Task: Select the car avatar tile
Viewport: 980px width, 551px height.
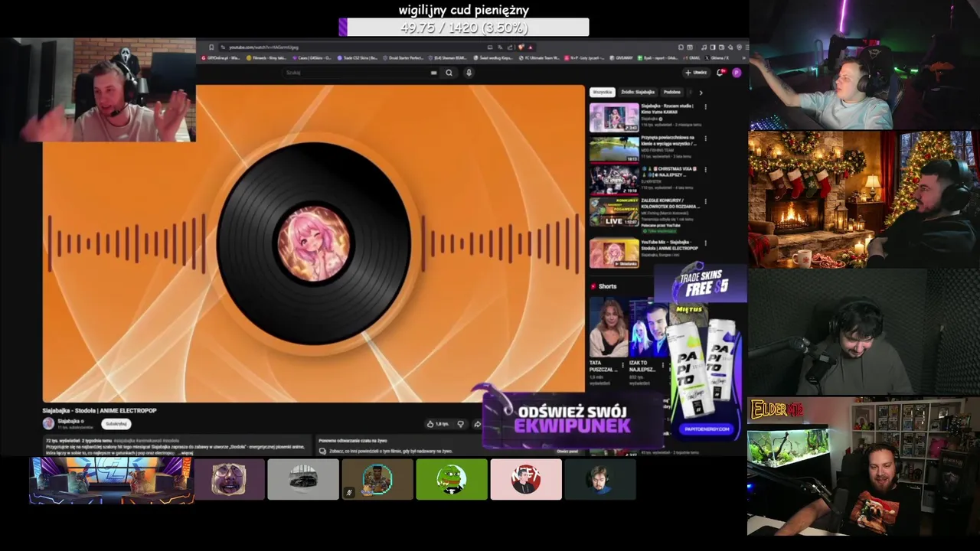Action: point(303,479)
